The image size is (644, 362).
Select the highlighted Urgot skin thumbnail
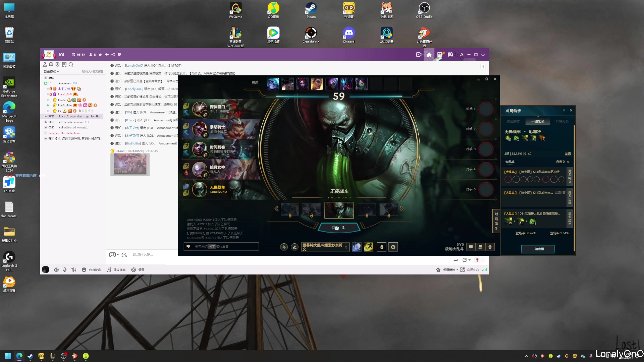point(339,210)
